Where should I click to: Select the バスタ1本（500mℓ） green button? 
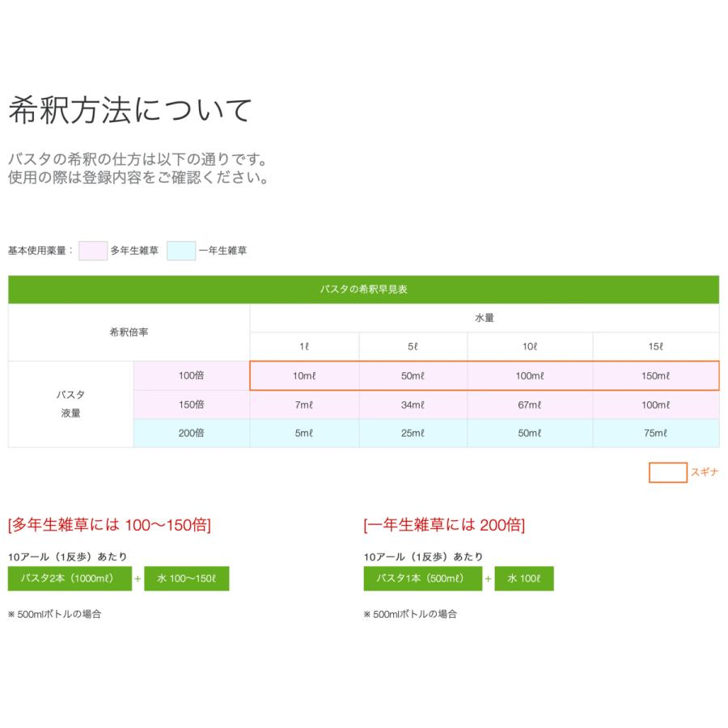point(424,579)
